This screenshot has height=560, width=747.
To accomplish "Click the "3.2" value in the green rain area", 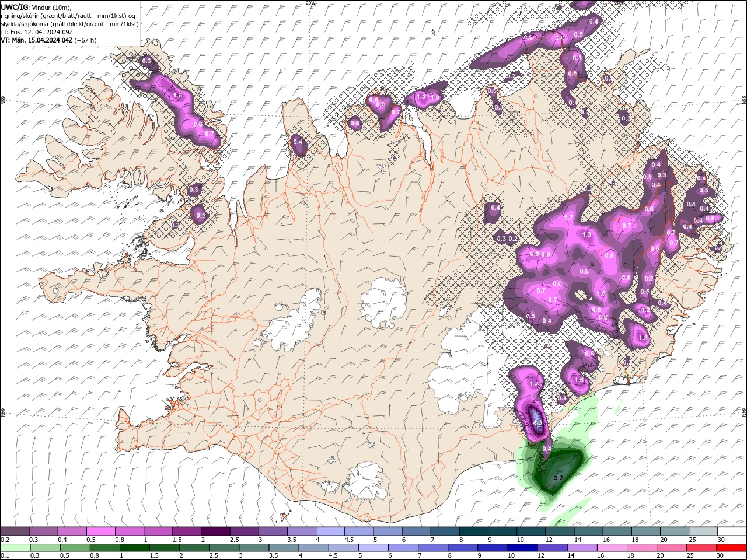I will pyautogui.click(x=558, y=478).
